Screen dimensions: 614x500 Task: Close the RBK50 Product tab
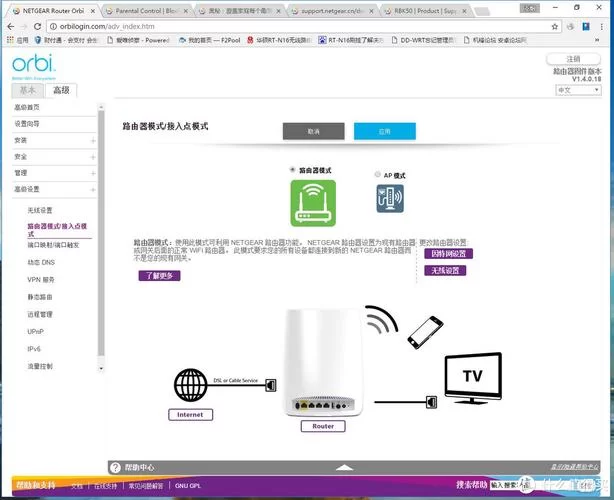(464, 11)
